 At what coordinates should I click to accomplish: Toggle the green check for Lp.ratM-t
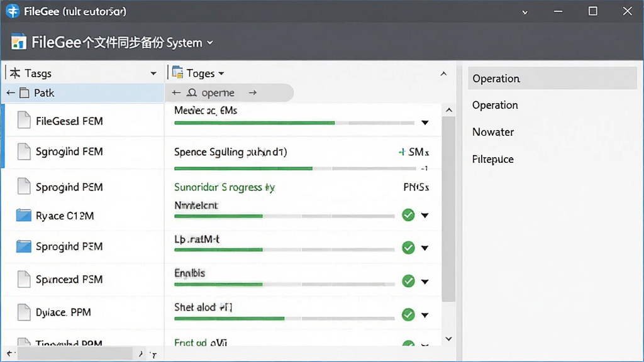408,248
